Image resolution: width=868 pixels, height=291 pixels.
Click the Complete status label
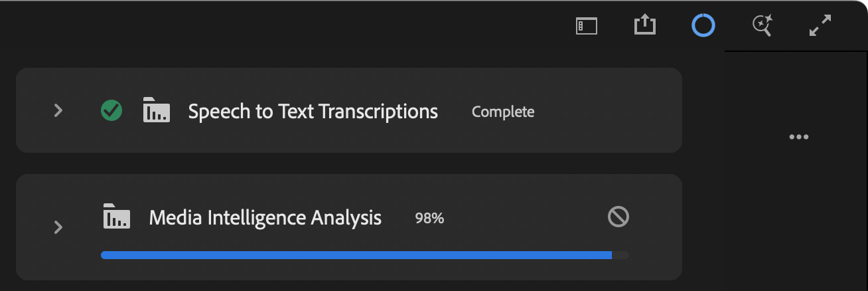[x=502, y=112]
